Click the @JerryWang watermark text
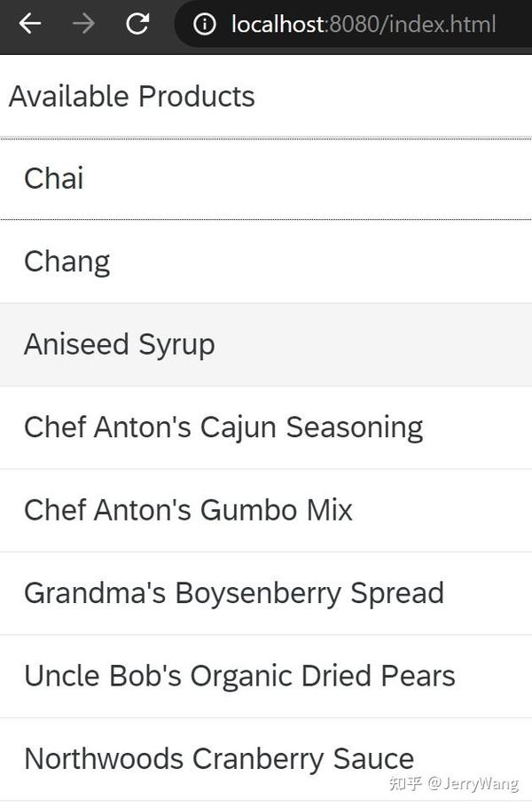 point(473,784)
